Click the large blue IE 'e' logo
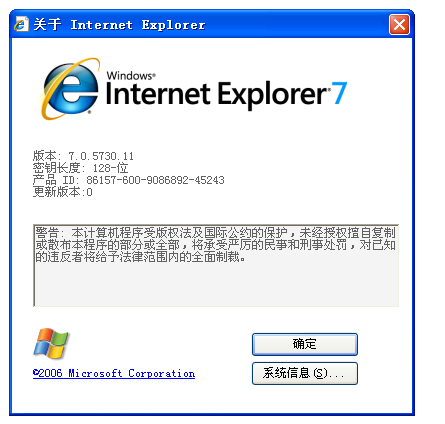 point(70,89)
